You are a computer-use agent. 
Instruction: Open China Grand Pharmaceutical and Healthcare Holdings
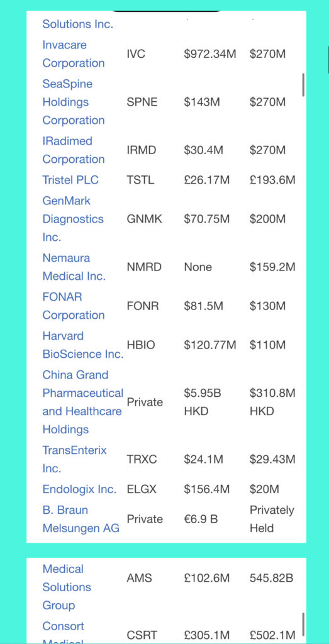point(82,402)
